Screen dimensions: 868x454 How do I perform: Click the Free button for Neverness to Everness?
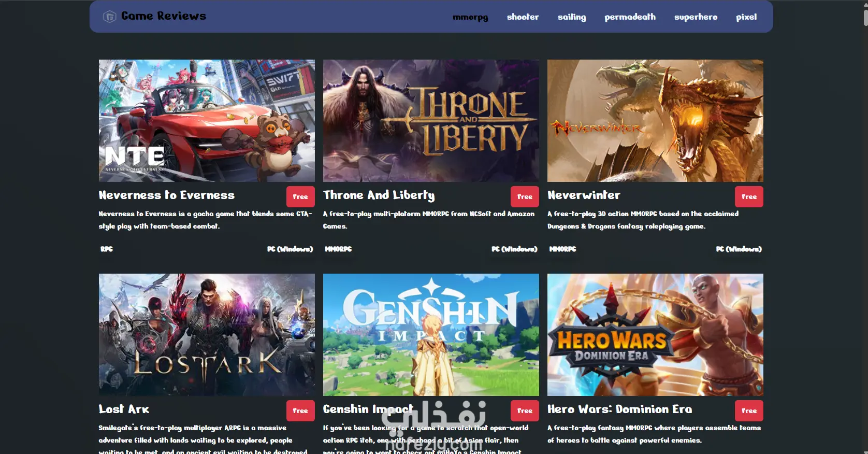pyautogui.click(x=300, y=196)
